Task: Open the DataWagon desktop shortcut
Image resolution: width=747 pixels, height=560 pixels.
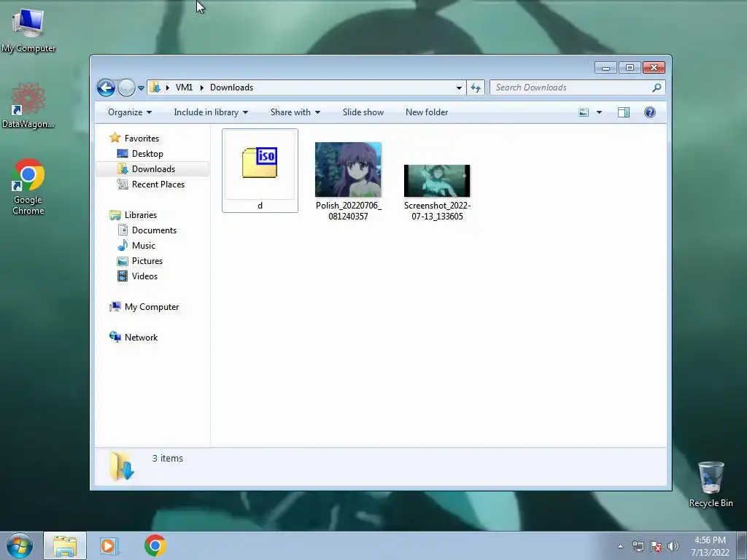Action: click(28, 106)
